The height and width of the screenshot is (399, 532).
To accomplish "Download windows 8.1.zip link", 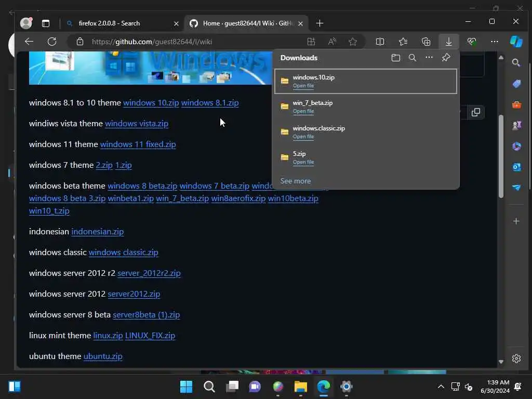I will click(210, 103).
